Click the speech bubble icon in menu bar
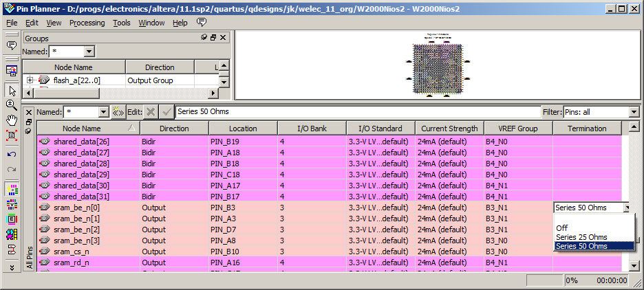 202,23
